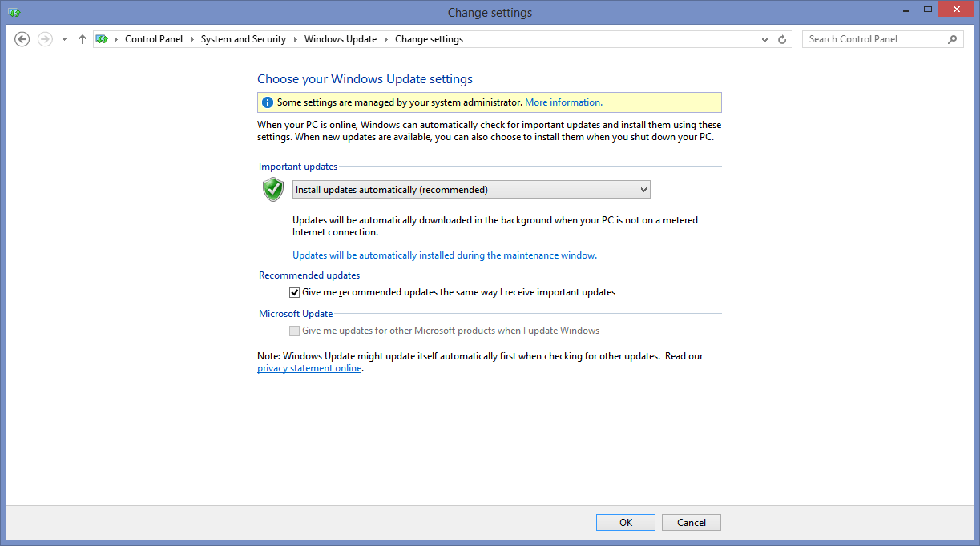The width and height of the screenshot is (980, 546).
Task: Click the 'Important updates' section label
Action: [x=298, y=167]
